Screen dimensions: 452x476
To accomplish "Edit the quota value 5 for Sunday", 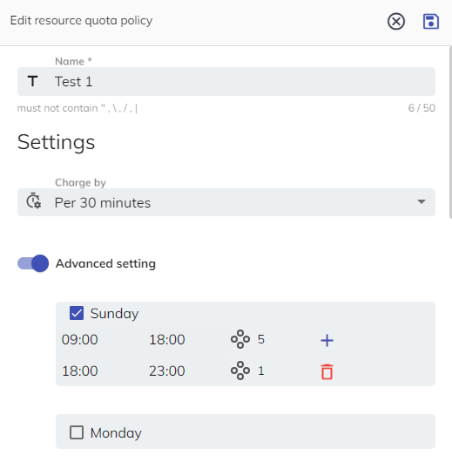I will click(x=261, y=339).
